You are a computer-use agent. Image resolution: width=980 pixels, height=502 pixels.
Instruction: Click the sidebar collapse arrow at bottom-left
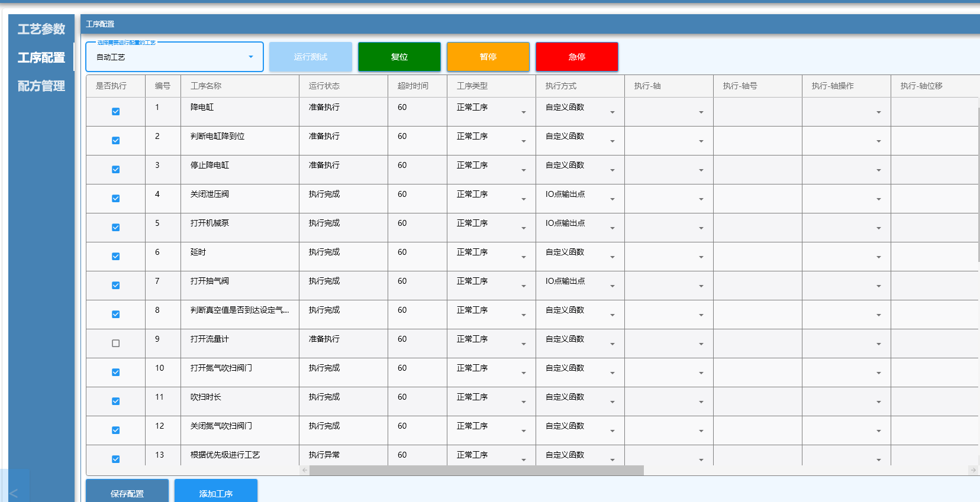click(14, 493)
